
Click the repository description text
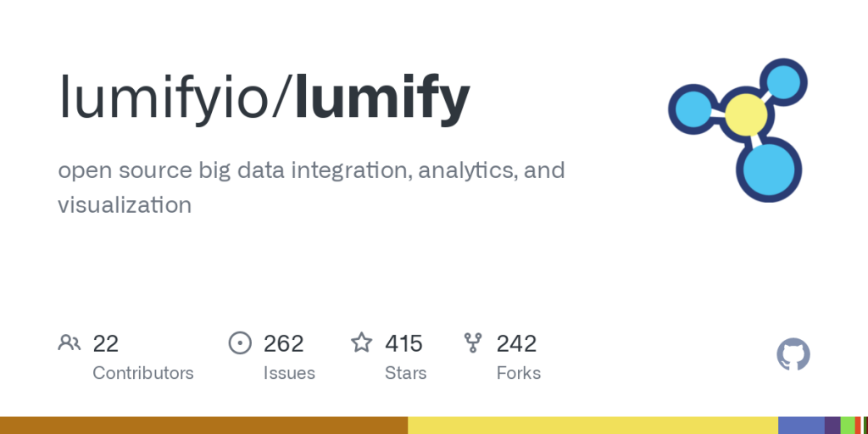(311, 187)
